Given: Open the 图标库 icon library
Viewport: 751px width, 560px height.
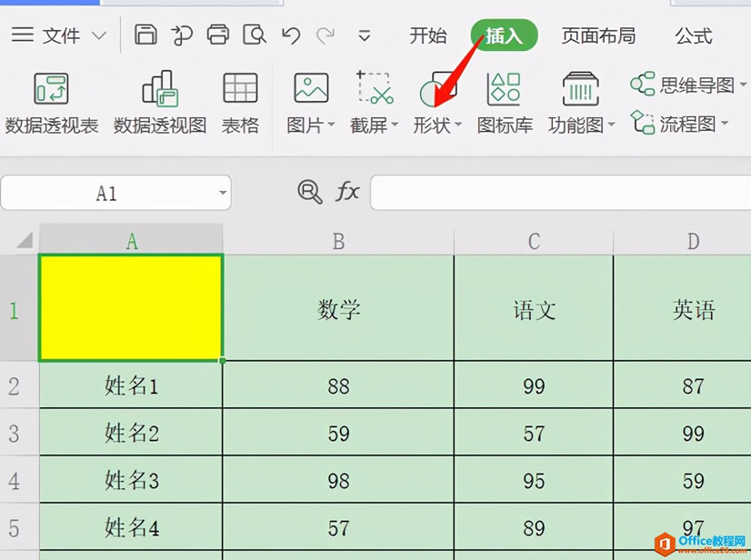Looking at the screenshot, I should coord(505,103).
